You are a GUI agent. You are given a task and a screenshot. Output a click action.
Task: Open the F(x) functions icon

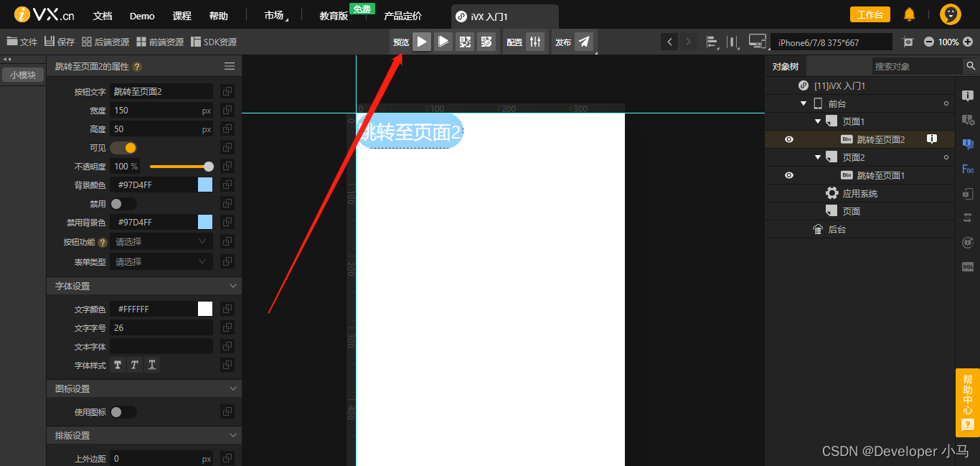point(968,169)
